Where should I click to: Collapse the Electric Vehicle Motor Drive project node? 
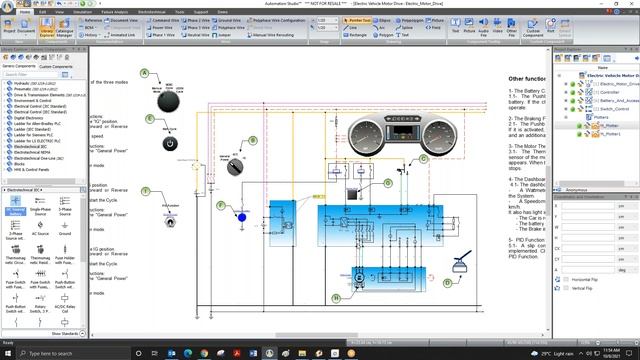[559, 76]
